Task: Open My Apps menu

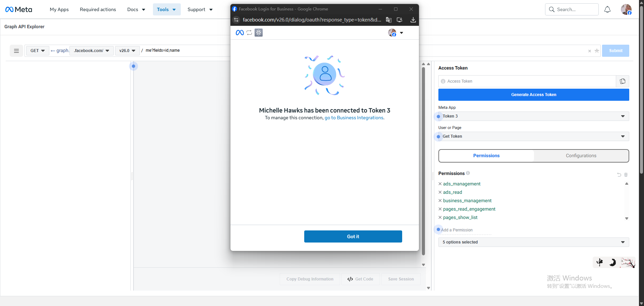Action: pyautogui.click(x=59, y=9)
